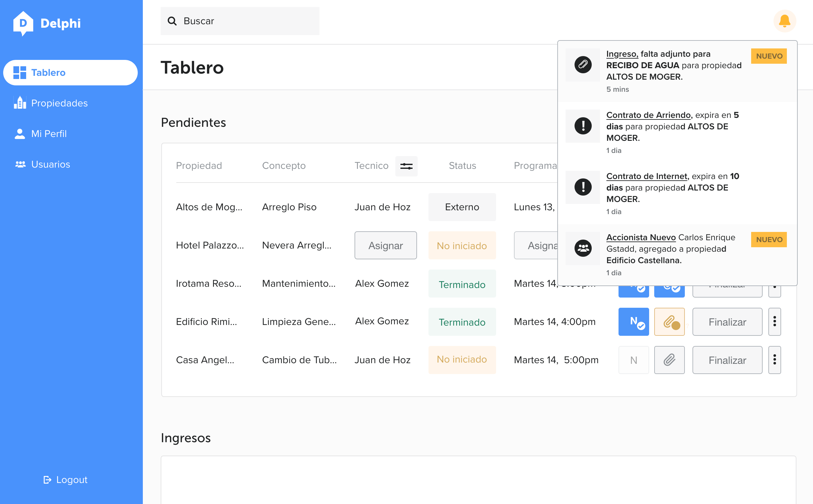Viewport: 813px width, 504px height.
Task: Focus the Buscar search field
Action: pos(247,21)
